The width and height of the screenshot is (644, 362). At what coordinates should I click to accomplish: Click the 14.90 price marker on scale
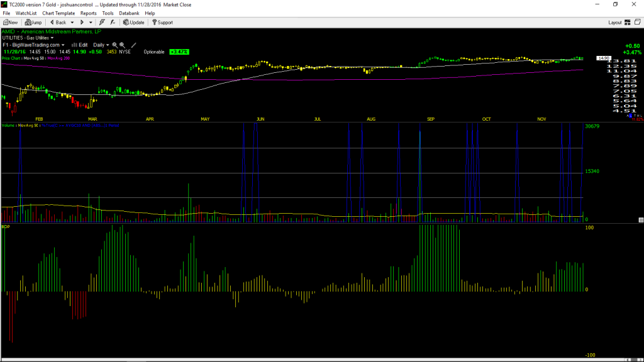coord(604,58)
